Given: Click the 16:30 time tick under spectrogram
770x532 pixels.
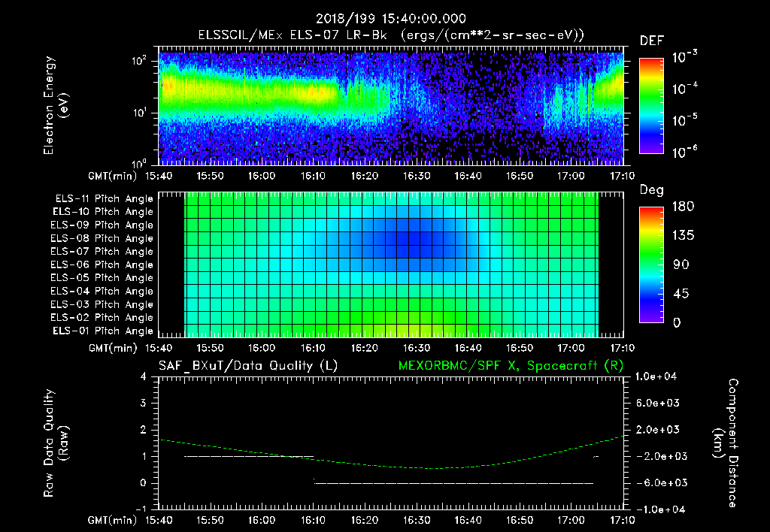Looking at the screenshot, I should click(x=416, y=176).
